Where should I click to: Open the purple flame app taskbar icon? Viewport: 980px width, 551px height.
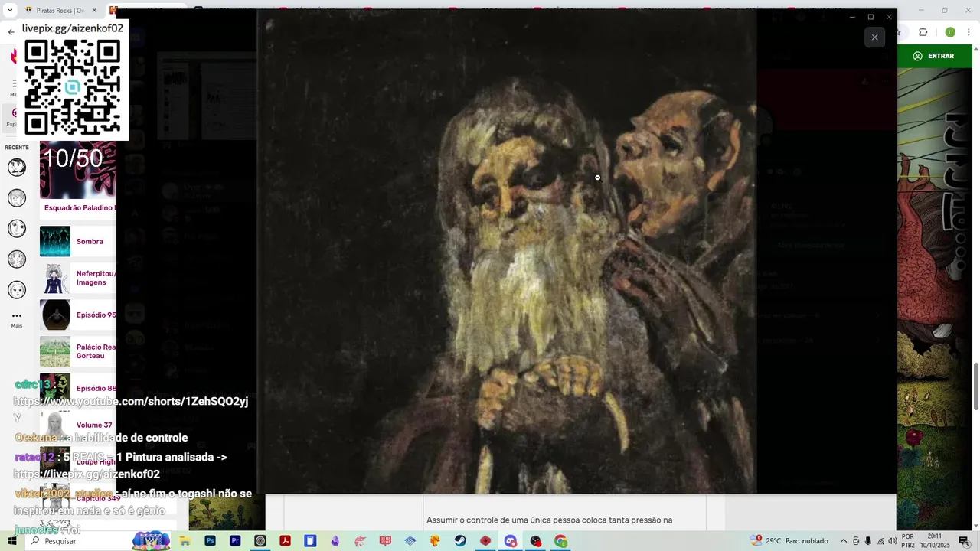click(x=335, y=541)
